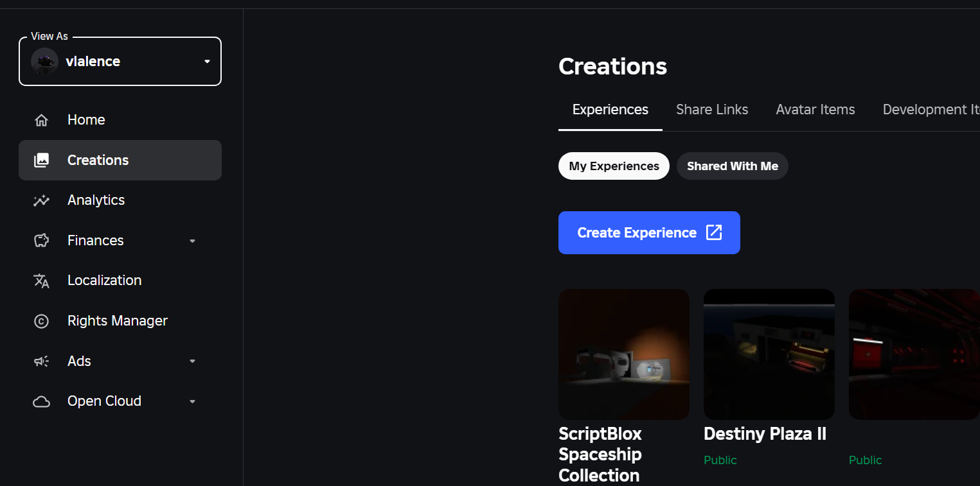980x486 pixels.
Task: Switch to the Avatar Items tab
Action: tap(815, 110)
